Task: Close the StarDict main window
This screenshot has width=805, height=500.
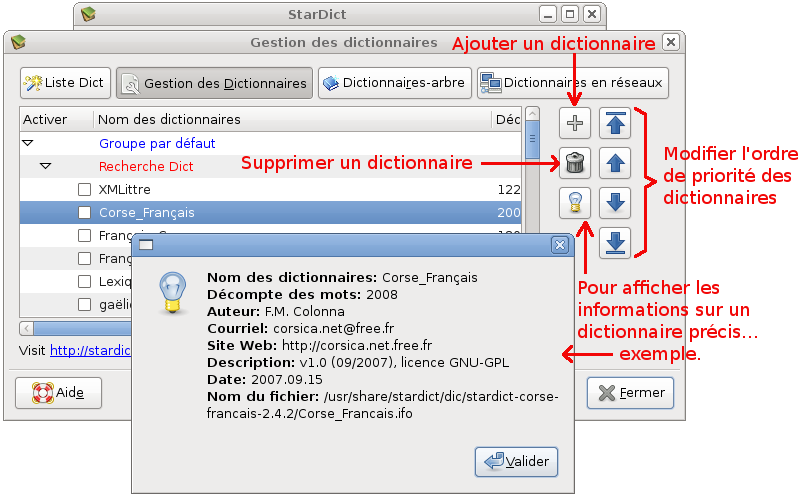Action: [592, 14]
